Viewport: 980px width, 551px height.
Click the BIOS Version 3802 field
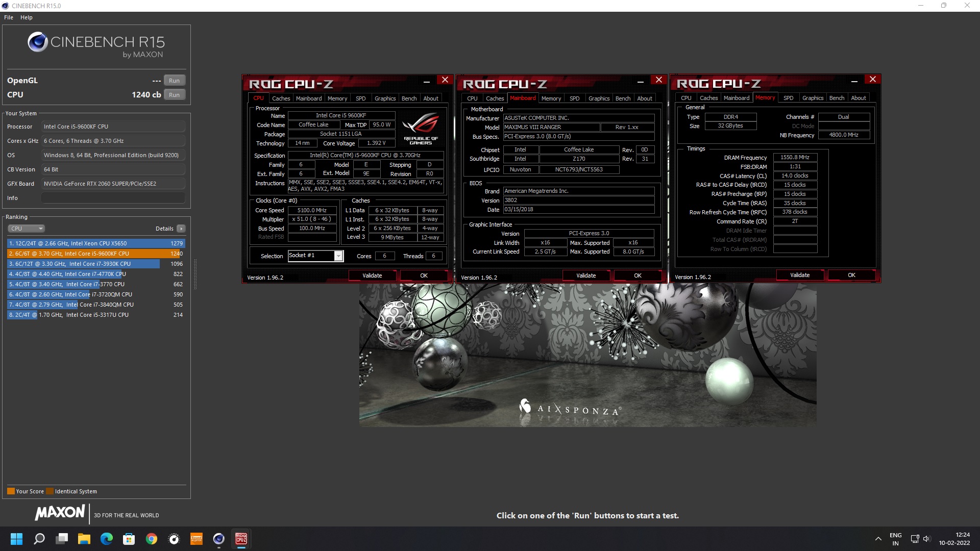coord(579,201)
